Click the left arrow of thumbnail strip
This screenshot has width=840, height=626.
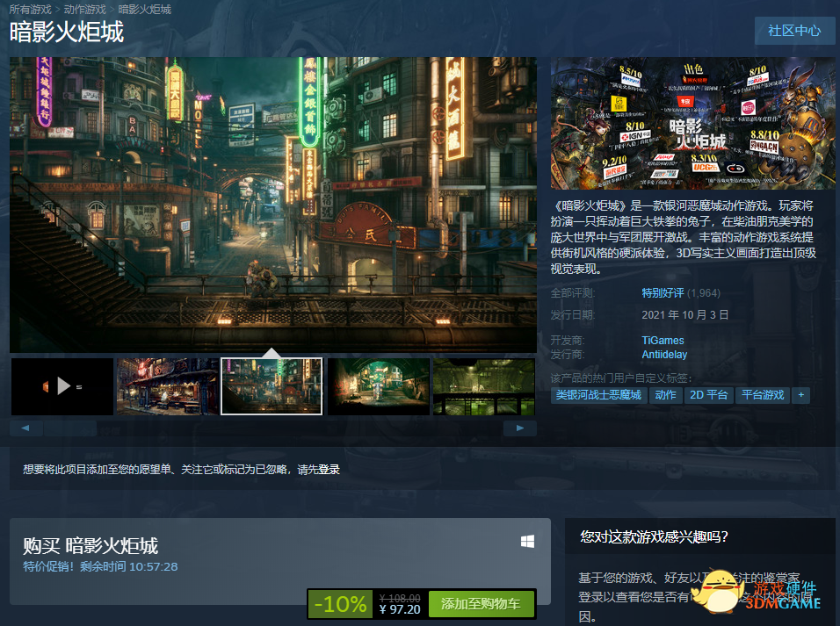[x=25, y=428]
